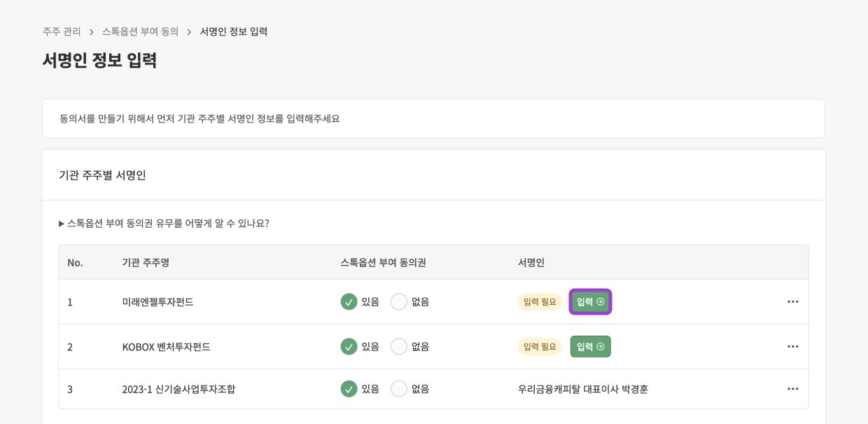Click the green checkmark icon in row 3
This screenshot has height=424, width=868.
tap(349, 389)
